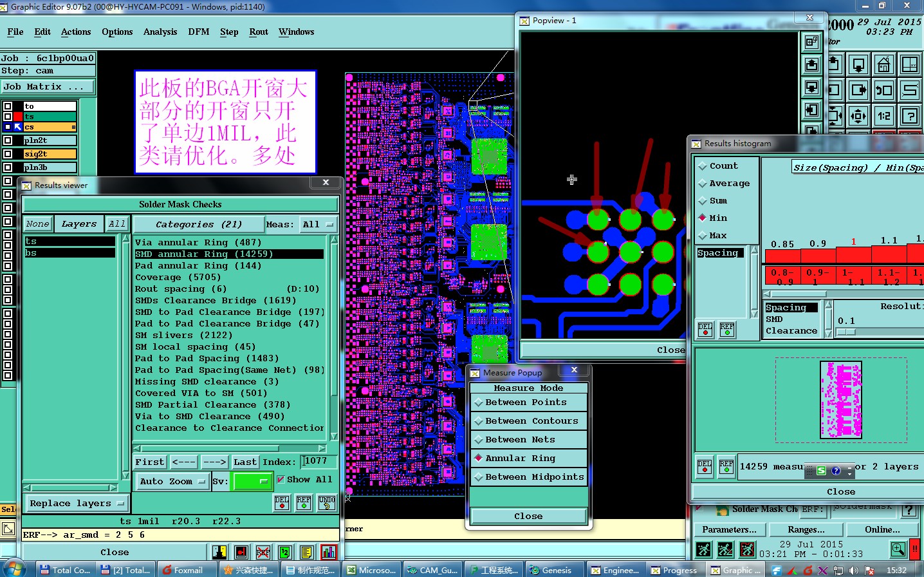Click the top icon in Popview sidebar

[x=812, y=43]
